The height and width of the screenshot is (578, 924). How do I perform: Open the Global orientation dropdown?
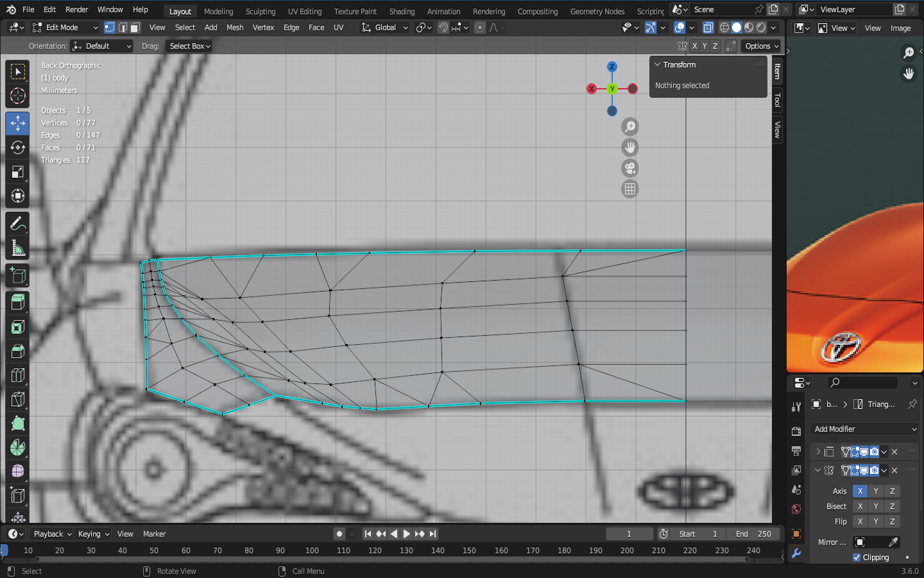pyautogui.click(x=385, y=28)
